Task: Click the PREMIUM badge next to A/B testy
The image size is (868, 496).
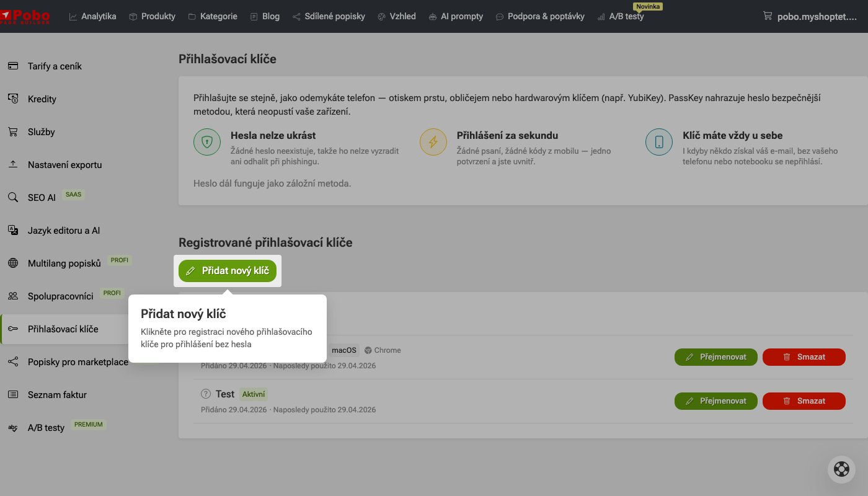Action: tap(88, 425)
